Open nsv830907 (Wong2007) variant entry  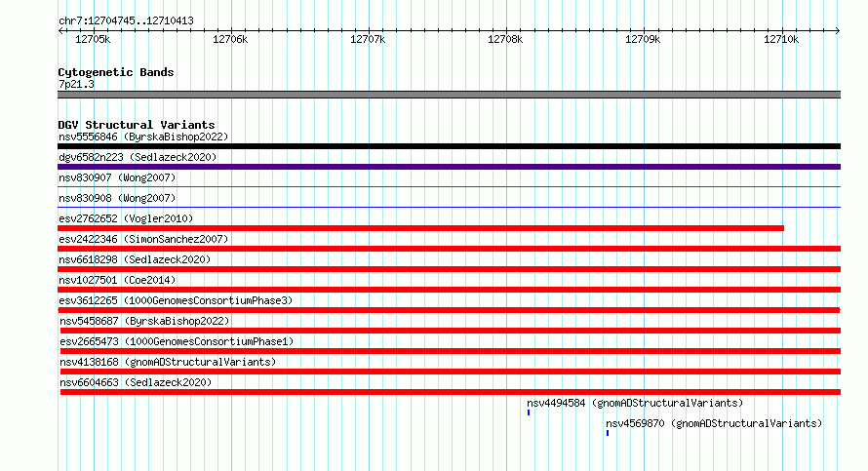tap(117, 177)
